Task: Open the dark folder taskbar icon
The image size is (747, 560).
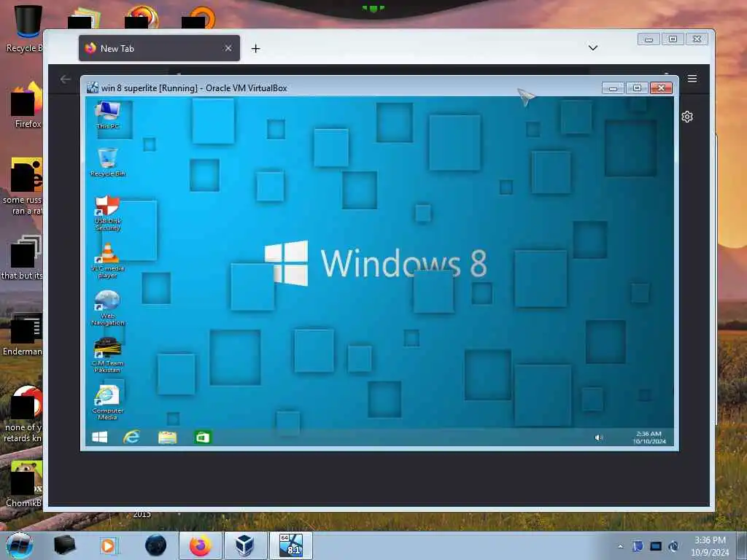Action: pos(65,545)
